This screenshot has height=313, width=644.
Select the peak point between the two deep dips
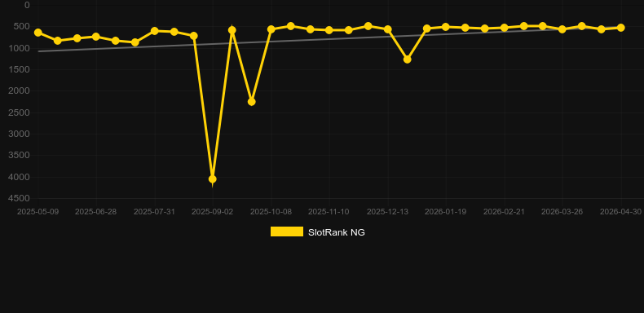click(232, 30)
